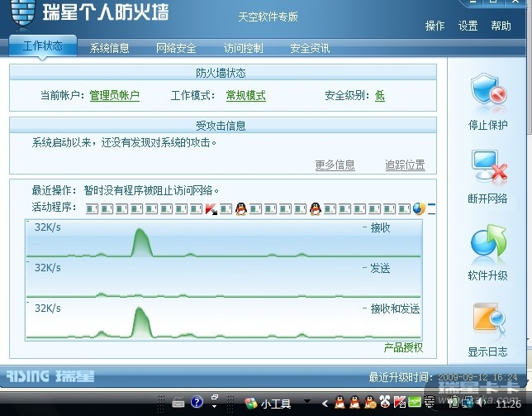Open the 系统信息 tab
Image resolution: width=532 pixels, height=416 pixels.
click(110, 48)
